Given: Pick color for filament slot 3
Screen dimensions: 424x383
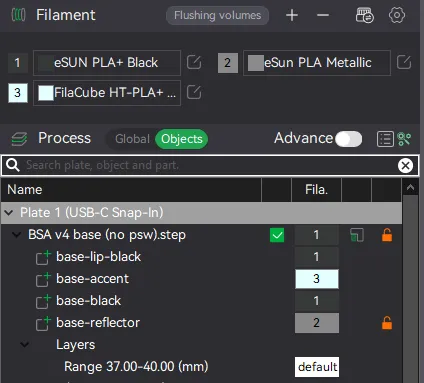Looking at the screenshot, I should [x=18, y=93].
